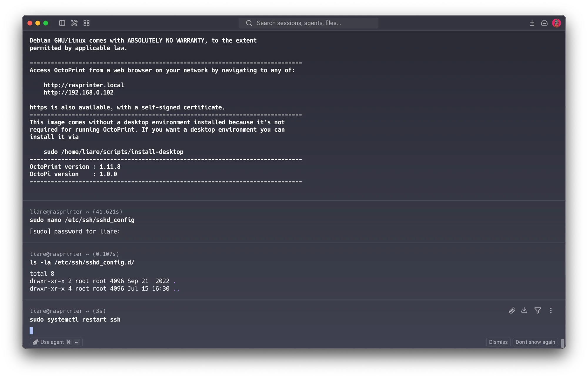588x378 pixels.
Task: Open the three-dot more options menu
Action: tap(551, 310)
